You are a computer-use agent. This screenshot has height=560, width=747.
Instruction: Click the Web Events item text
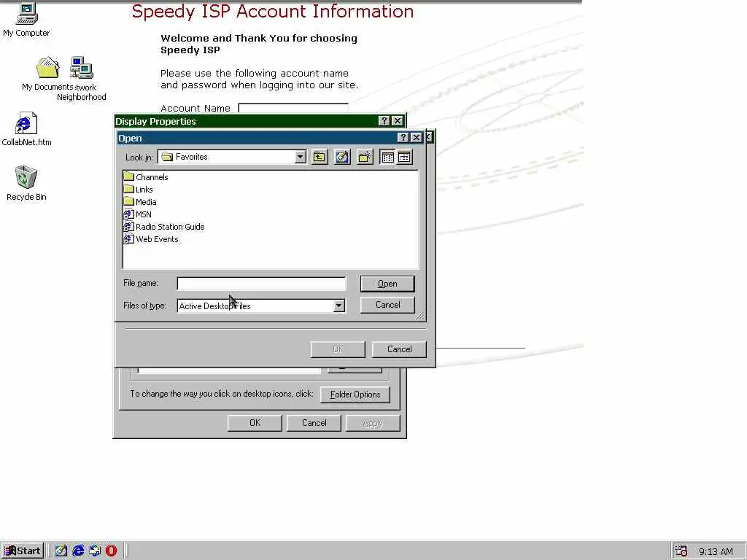point(158,239)
